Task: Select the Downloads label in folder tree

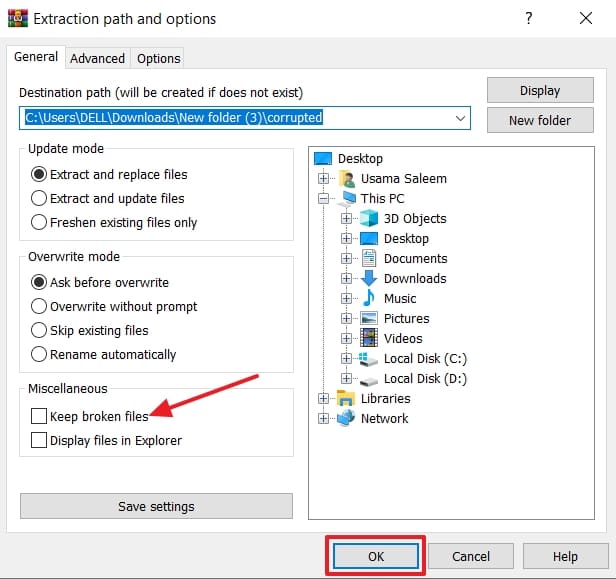Action: coord(415,279)
